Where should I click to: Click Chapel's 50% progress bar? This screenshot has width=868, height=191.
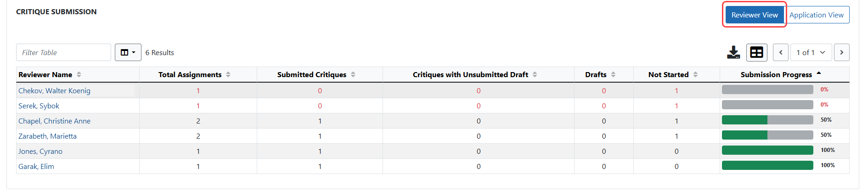point(767,120)
